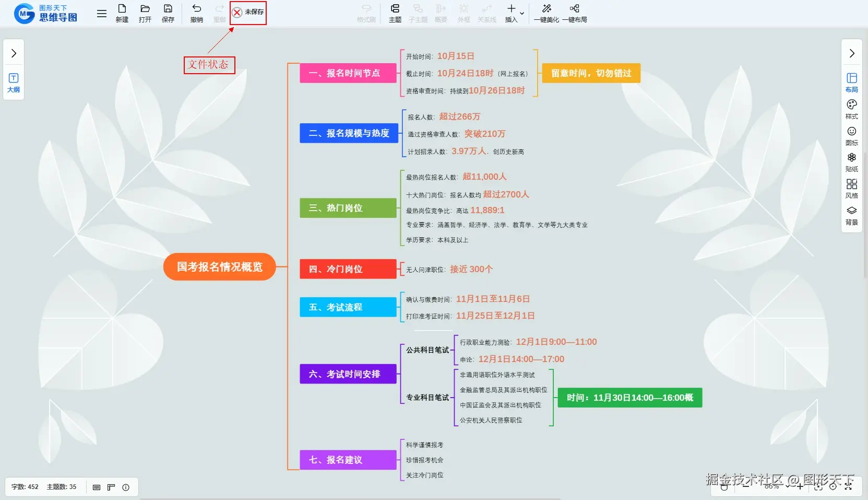Collapse the right side panel arrow

coord(852,53)
